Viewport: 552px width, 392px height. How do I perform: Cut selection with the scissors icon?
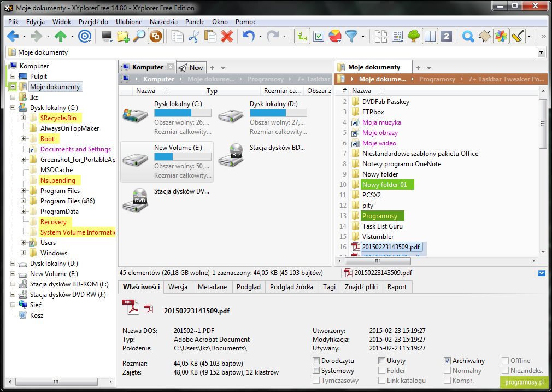point(193,36)
